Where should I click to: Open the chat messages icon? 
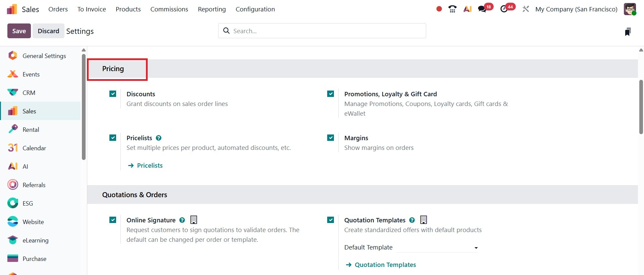click(x=482, y=9)
